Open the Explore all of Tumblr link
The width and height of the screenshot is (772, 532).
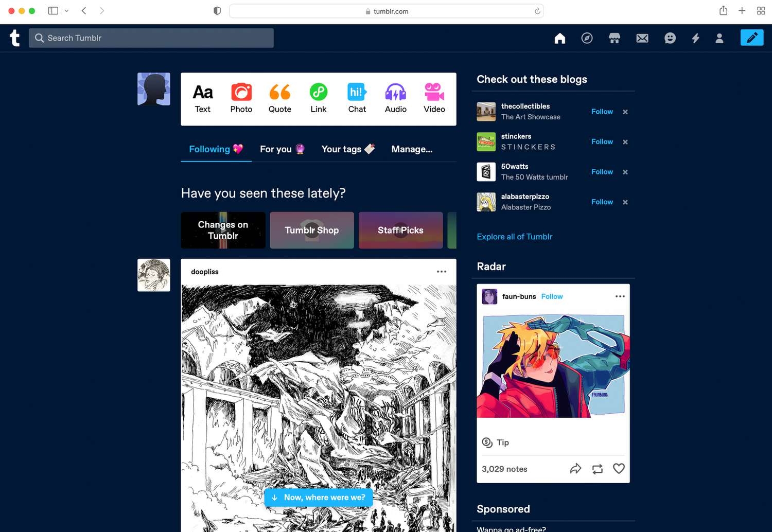coord(514,236)
